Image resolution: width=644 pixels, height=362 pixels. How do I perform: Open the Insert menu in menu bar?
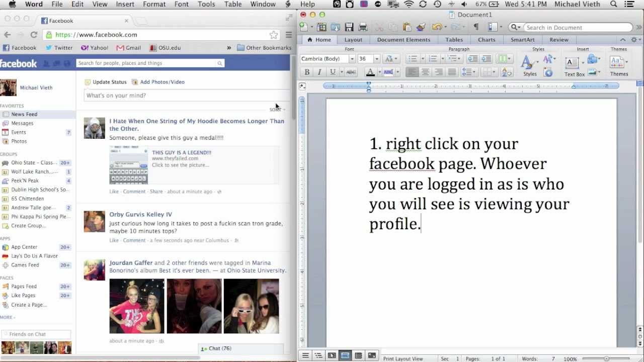point(125,4)
